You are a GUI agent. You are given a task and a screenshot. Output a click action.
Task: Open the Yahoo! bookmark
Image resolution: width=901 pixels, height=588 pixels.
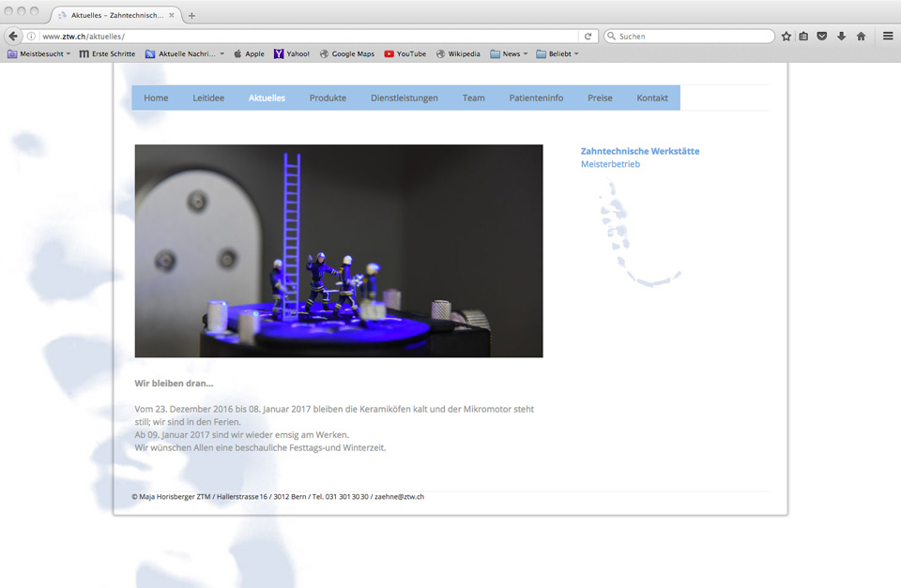(292, 54)
